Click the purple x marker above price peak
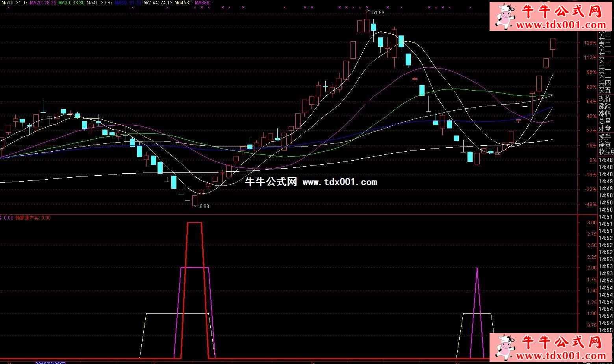The image size is (614, 364). (x=367, y=7)
